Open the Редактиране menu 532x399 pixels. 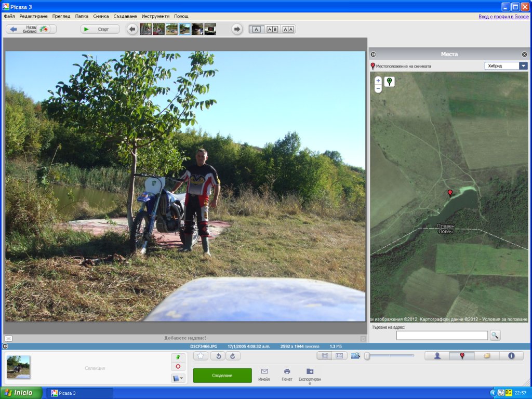pyautogui.click(x=33, y=16)
